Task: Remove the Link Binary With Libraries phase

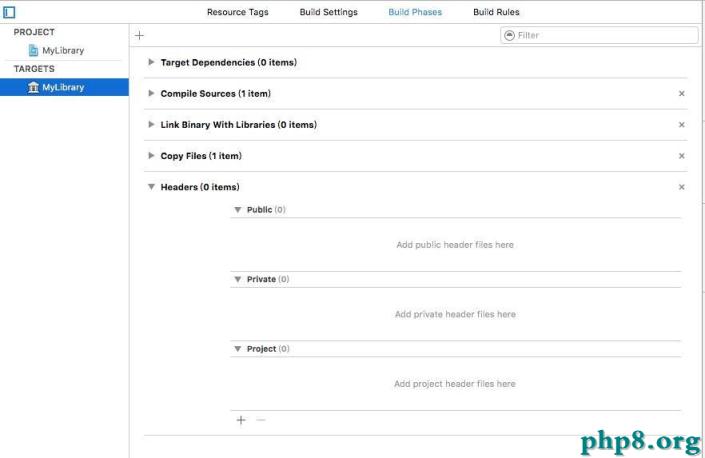Action: tap(682, 125)
